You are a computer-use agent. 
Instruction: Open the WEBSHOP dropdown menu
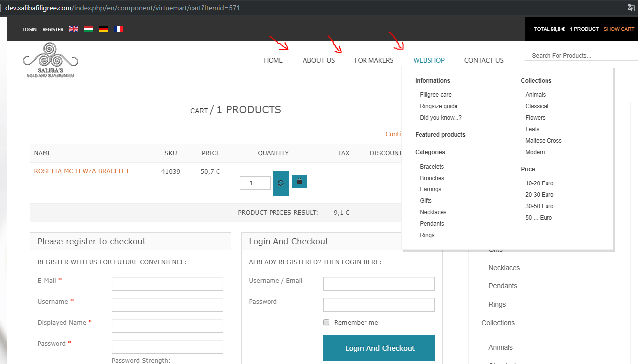click(429, 60)
